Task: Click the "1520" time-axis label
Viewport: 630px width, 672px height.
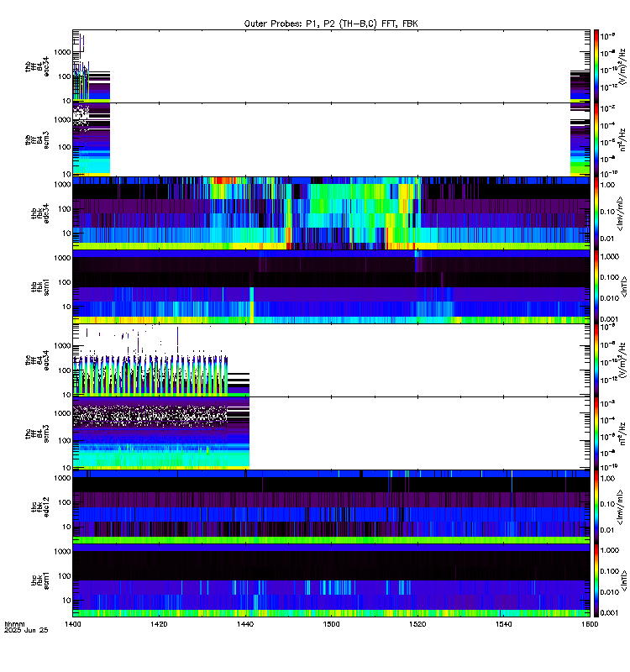Action: click(417, 624)
